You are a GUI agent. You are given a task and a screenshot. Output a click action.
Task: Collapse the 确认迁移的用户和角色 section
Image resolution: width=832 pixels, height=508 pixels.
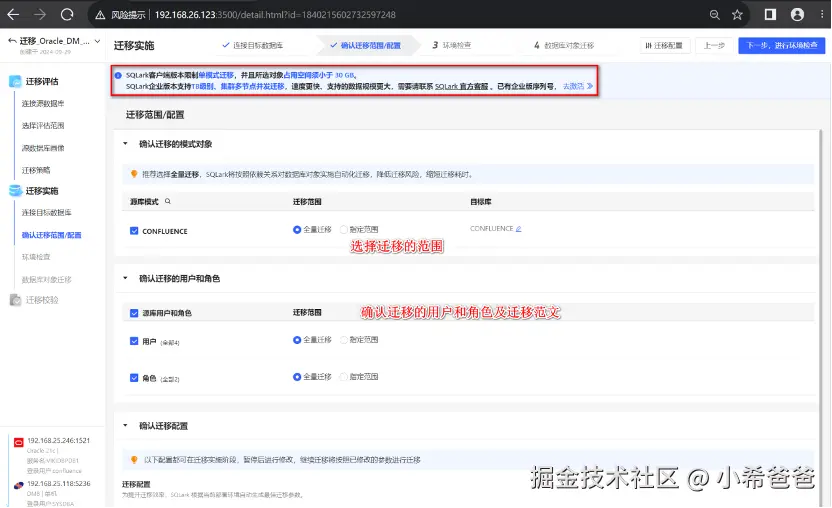pos(125,278)
